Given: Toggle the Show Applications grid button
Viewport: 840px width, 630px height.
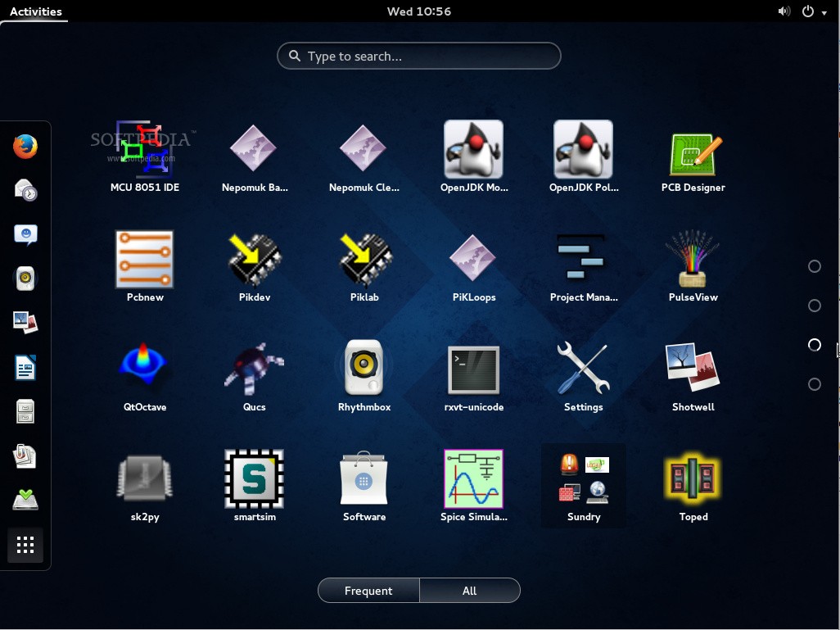Looking at the screenshot, I should [25, 545].
